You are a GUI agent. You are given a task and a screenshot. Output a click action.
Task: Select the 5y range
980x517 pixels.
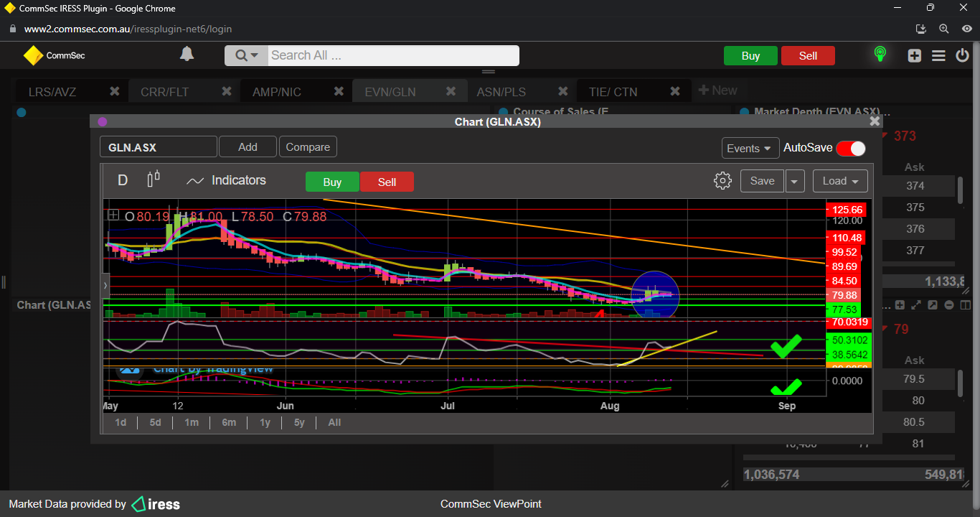tap(299, 422)
